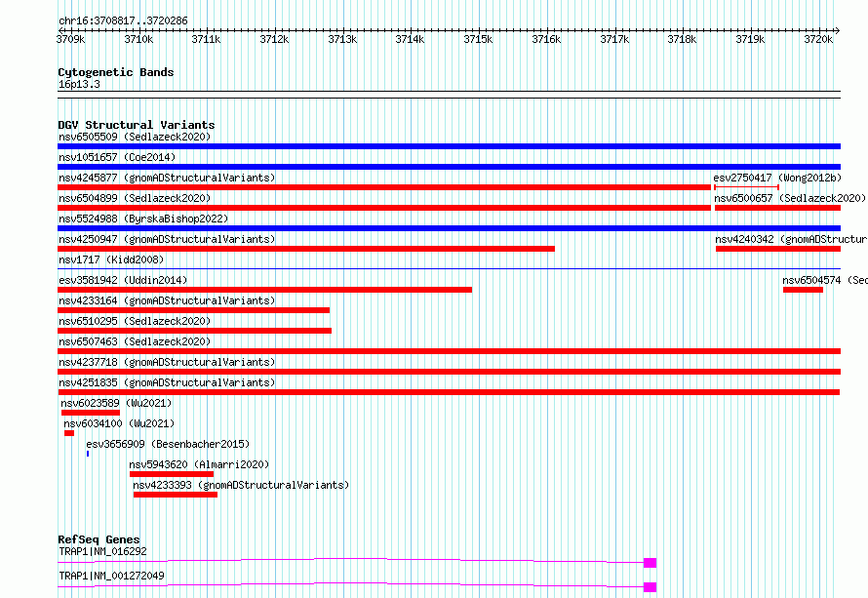The image size is (868, 598).
Task: Click the 3720k ruler position label
Action: 818,39
